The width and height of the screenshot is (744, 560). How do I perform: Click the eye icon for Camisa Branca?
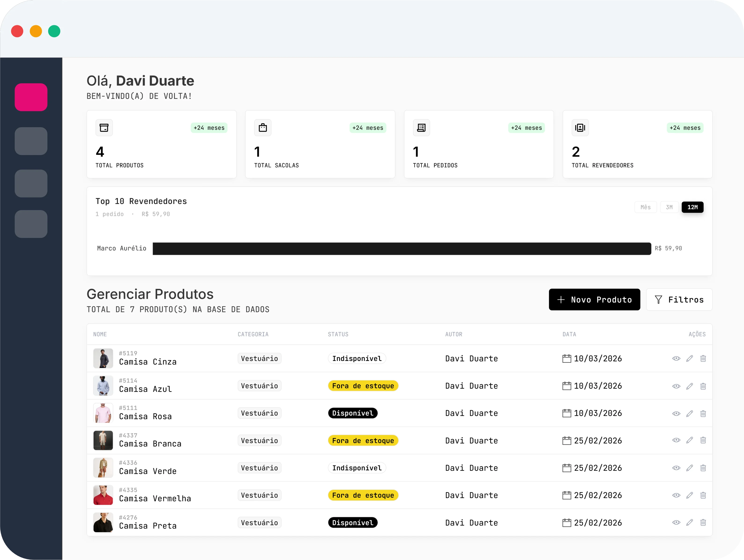676,440
